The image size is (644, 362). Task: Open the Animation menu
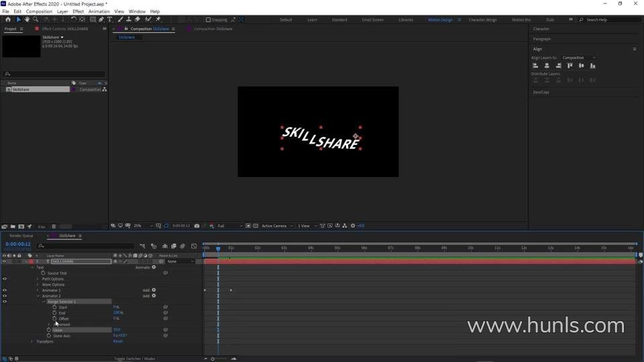[99, 11]
